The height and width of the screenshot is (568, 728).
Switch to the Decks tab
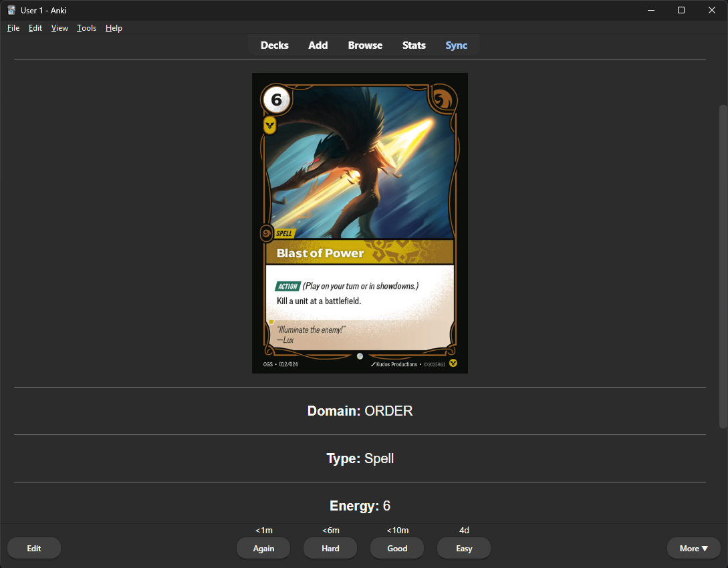(274, 45)
